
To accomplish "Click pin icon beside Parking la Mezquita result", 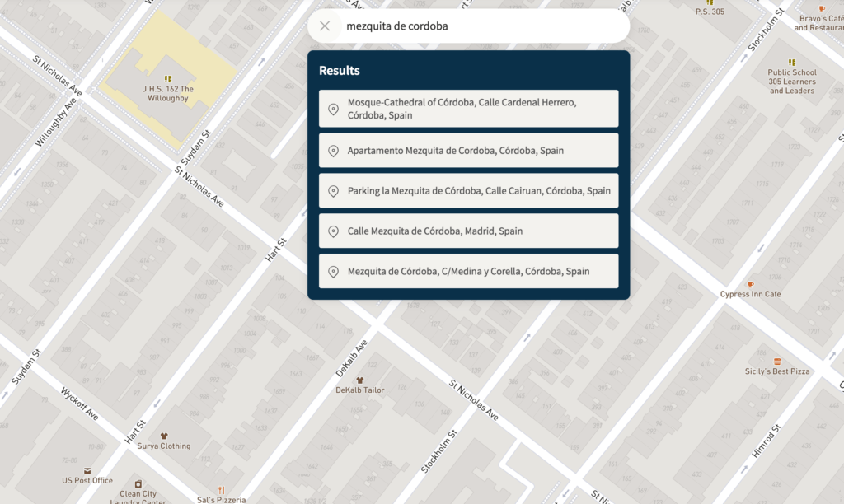I will pos(334,192).
